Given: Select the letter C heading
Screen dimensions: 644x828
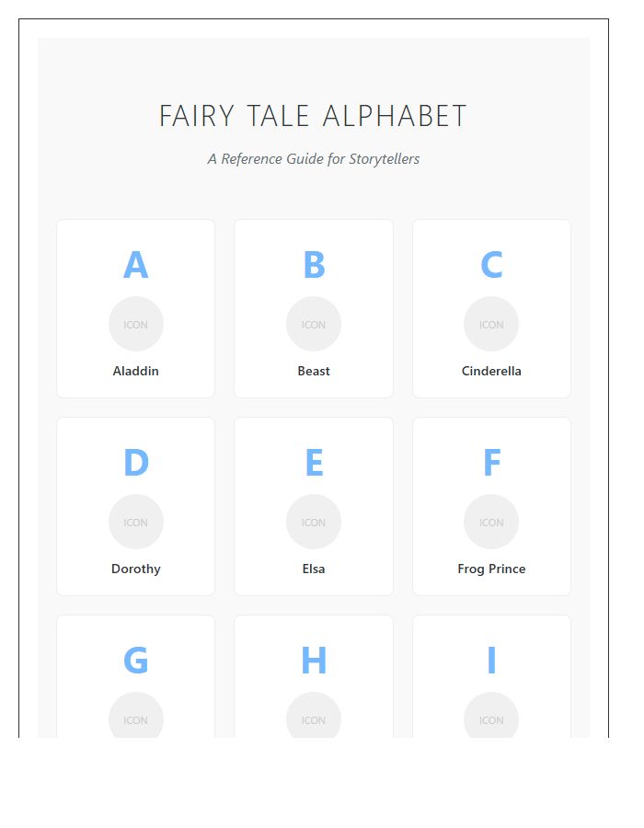Looking at the screenshot, I should coord(491,265).
